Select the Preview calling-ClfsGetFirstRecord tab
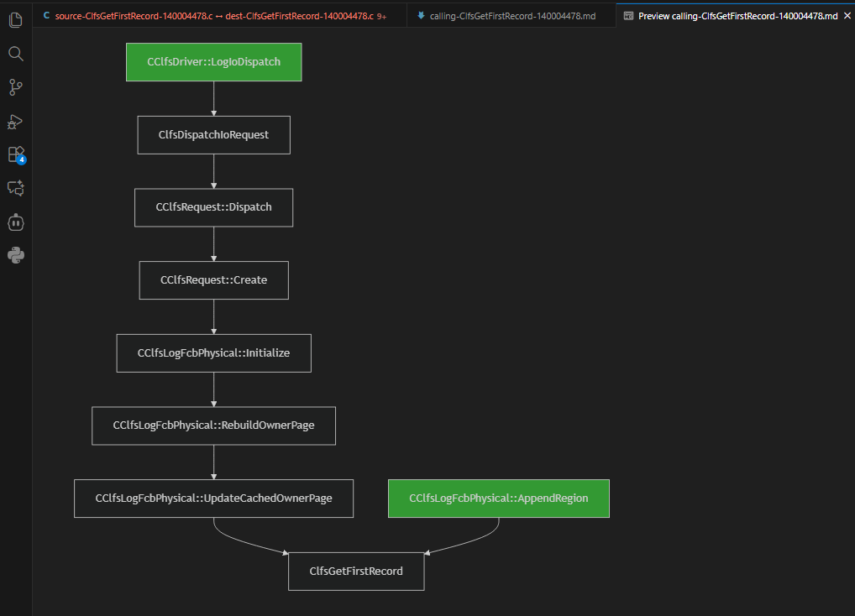Viewport: 855px width, 616px height. coord(737,16)
